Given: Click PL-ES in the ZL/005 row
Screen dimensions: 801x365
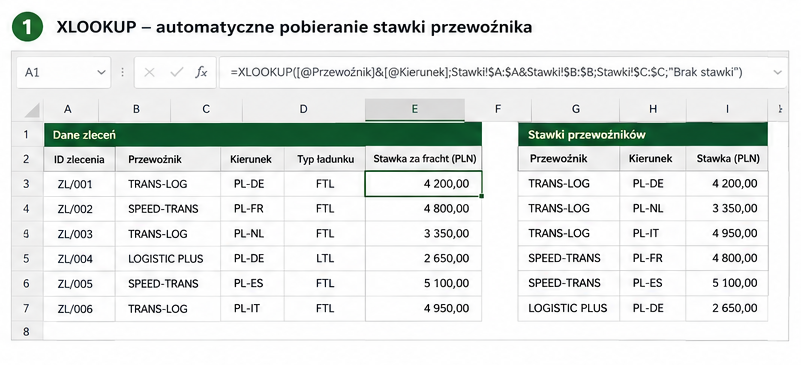Looking at the screenshot, I should tap(252, 284).
